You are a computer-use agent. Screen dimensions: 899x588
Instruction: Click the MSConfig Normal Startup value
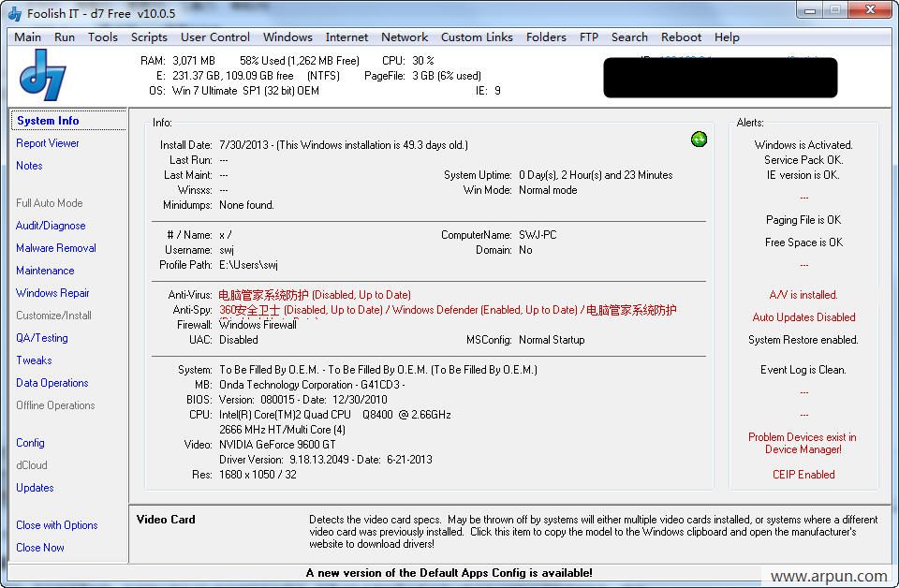[x=552, y=340]
